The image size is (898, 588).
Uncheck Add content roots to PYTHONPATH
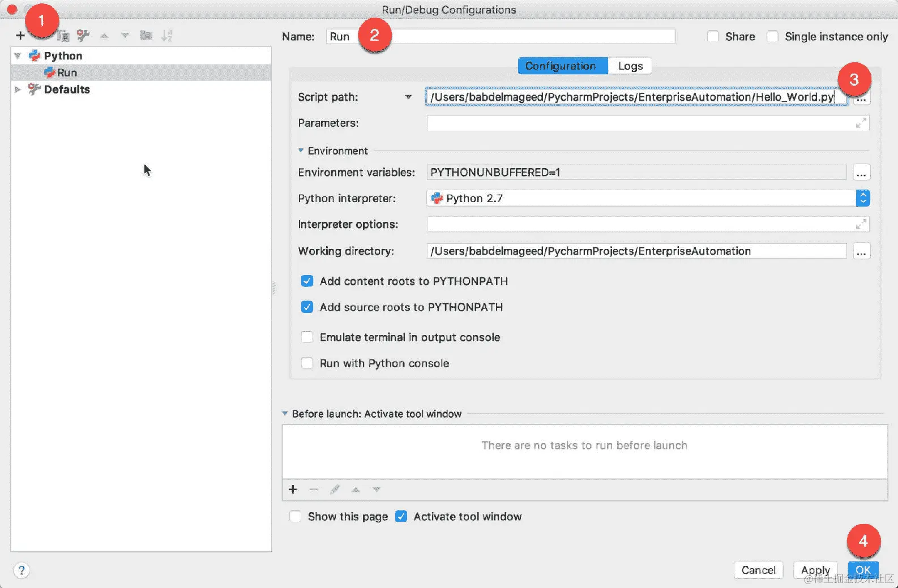(307, 281)
